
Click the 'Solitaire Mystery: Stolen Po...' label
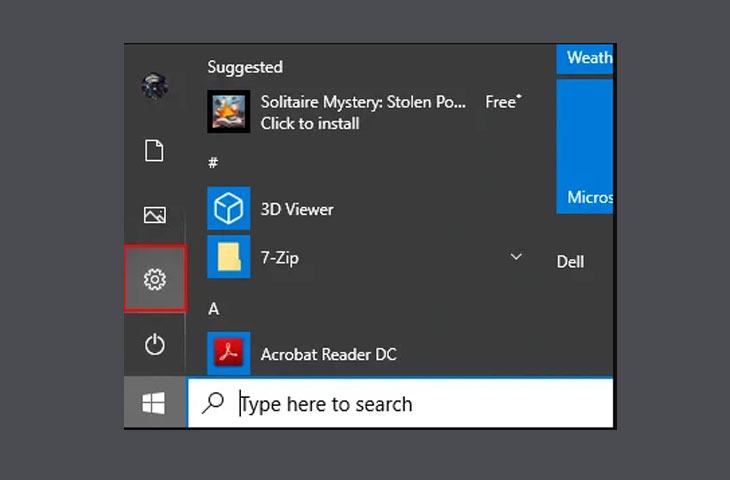363,101
